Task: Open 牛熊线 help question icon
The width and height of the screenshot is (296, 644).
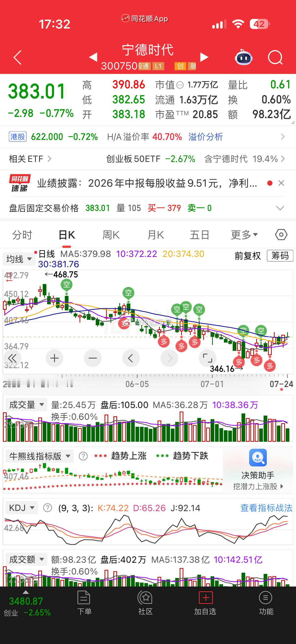Action: 83,456
